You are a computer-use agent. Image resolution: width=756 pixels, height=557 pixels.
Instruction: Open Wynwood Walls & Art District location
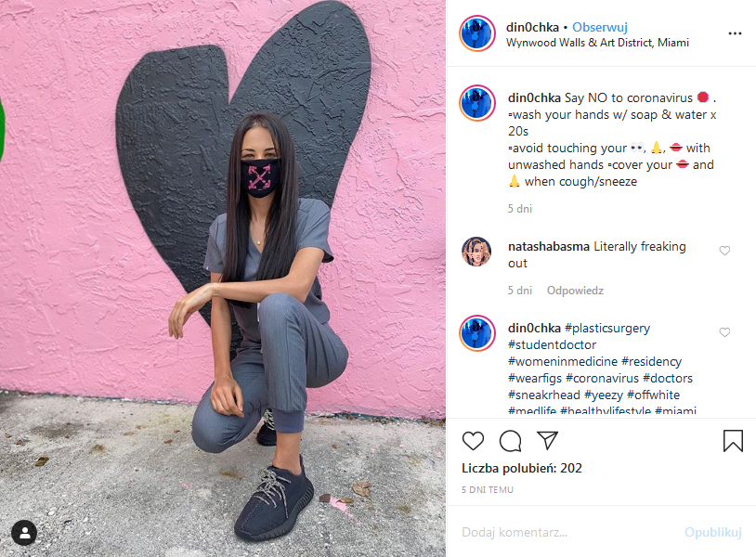pos(597,43)
